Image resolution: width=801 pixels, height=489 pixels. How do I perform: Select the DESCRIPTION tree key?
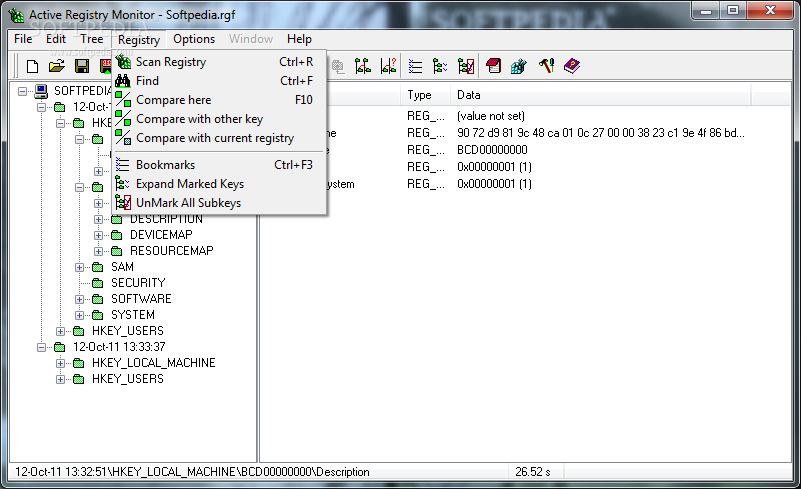tap(166, 219)
